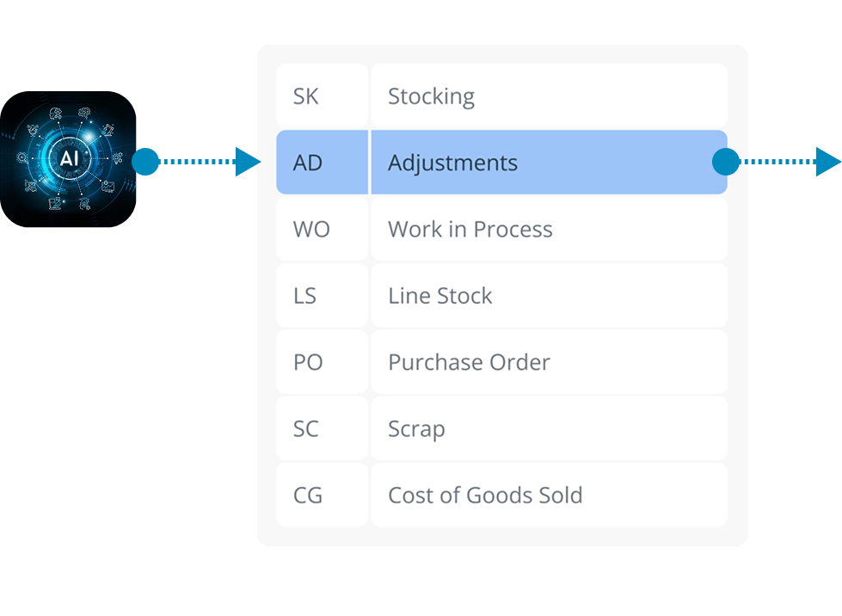Image resolution: width=842 pixels, height=616 pixels.
Task: Click the robotic arm icon near AI
Action: point(108,129)
